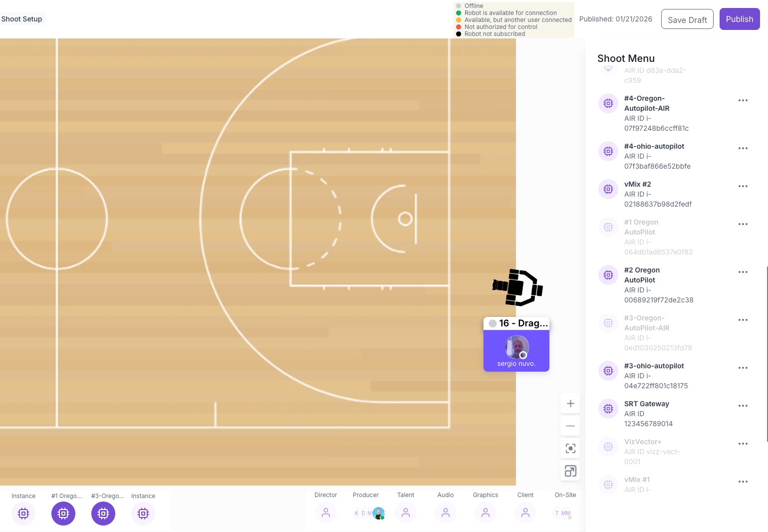Open options for SRT Gateway
Screen dimensions: 768x532
tap(743, 406)
